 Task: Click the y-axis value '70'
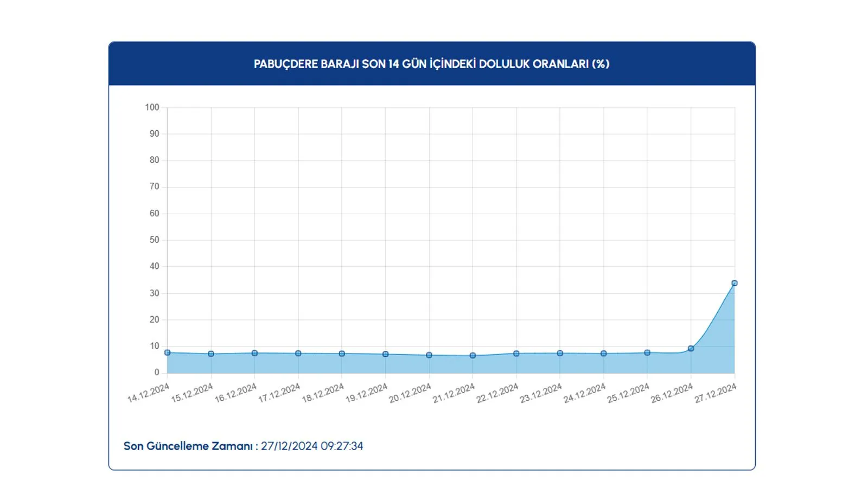(x=155, y=187)
